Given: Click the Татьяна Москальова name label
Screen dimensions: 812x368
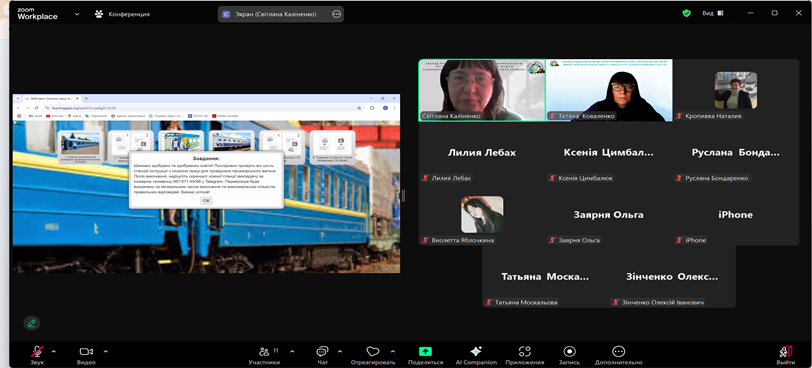Looking at the screenshot, I should click(x=526, y=302).
